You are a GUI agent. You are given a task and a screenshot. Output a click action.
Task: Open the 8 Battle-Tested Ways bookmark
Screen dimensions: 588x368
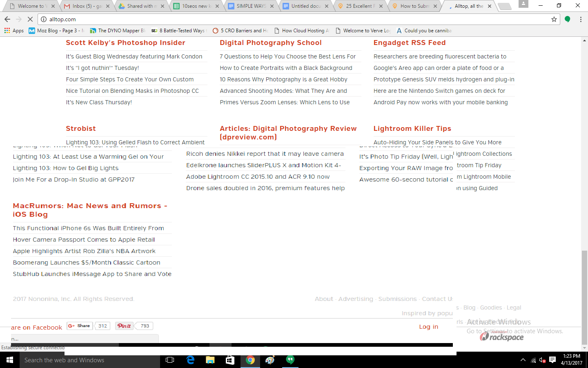pos(179,31)
